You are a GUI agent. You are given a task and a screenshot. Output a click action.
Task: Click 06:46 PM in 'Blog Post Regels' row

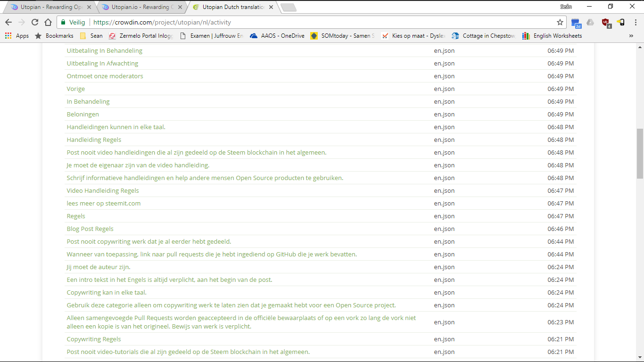pos(561,229)
